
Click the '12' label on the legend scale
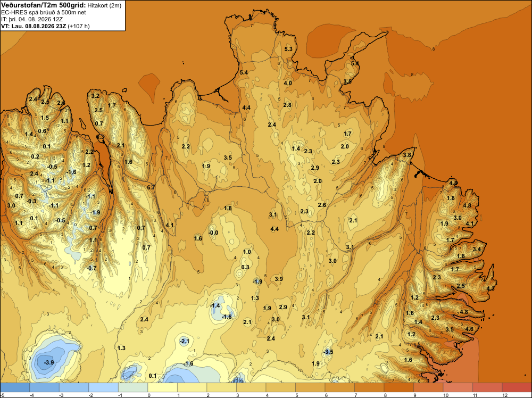click(x=504, y=395)
